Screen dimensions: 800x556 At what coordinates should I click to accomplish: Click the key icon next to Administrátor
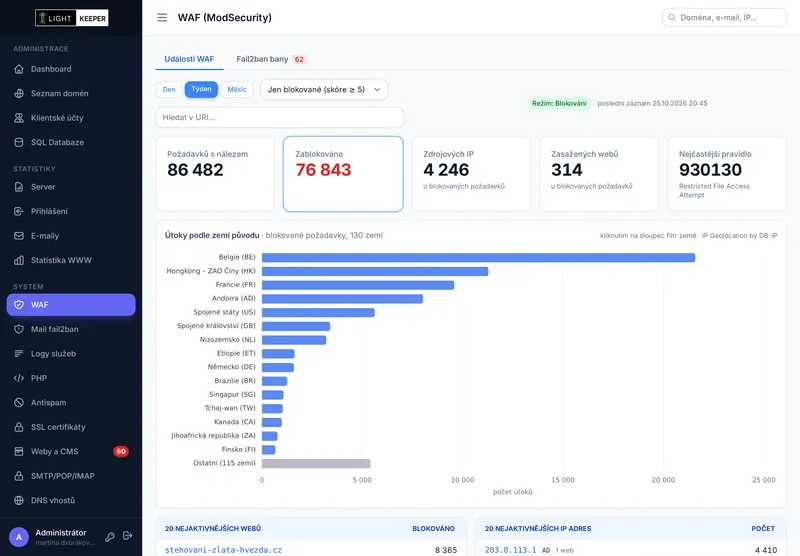click(110, 537)
